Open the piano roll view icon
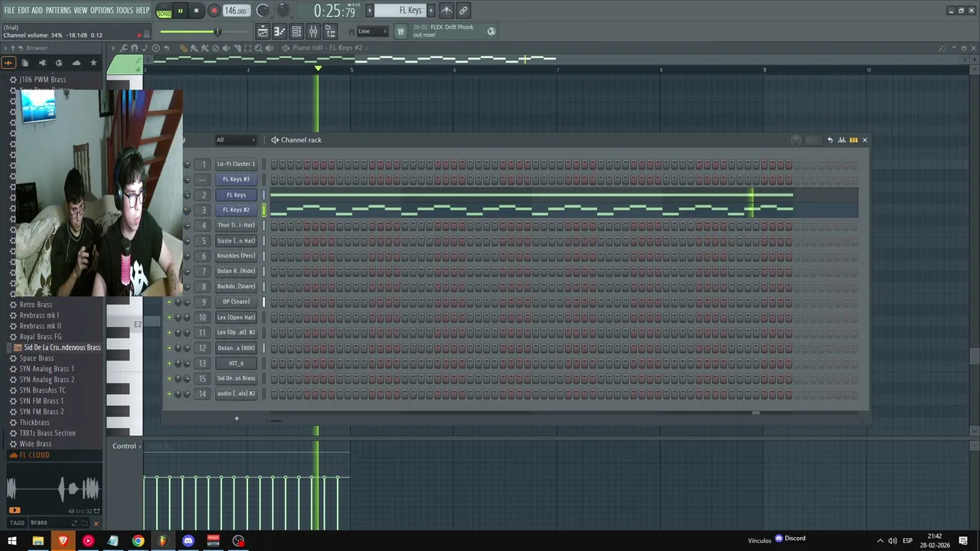The image size is (980, 551). (x=279, y=31)
